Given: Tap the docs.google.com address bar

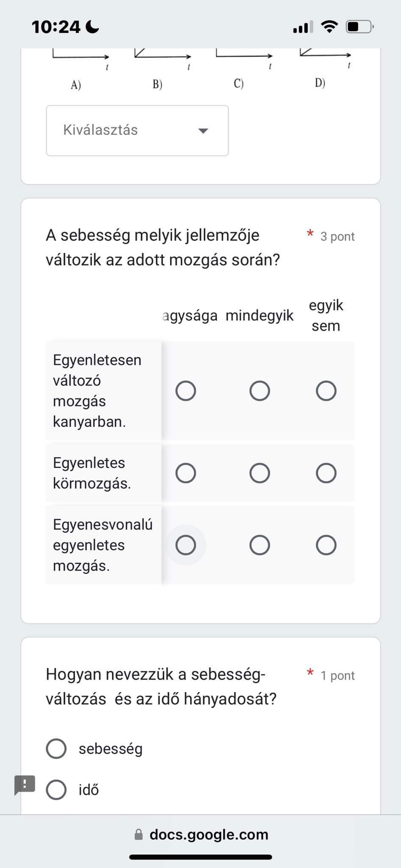Looking at the screenshot, I should 200,835.
